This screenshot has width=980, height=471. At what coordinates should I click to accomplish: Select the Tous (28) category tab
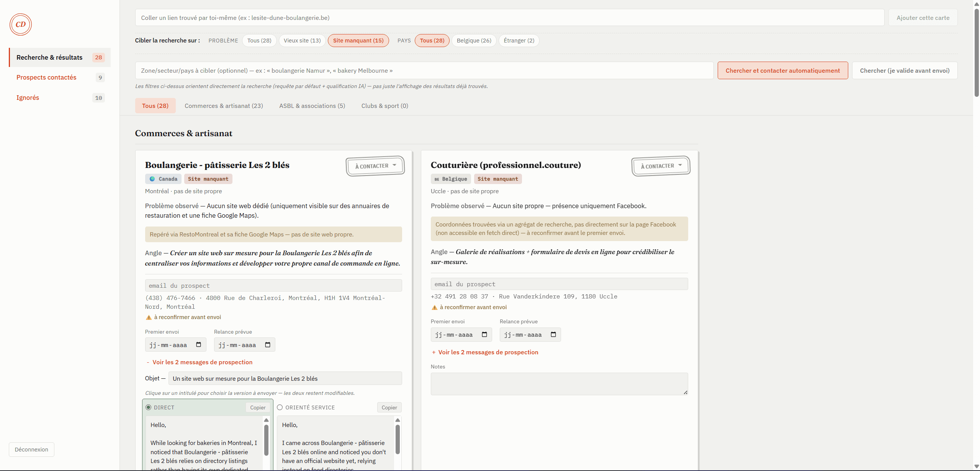[155, 106]
